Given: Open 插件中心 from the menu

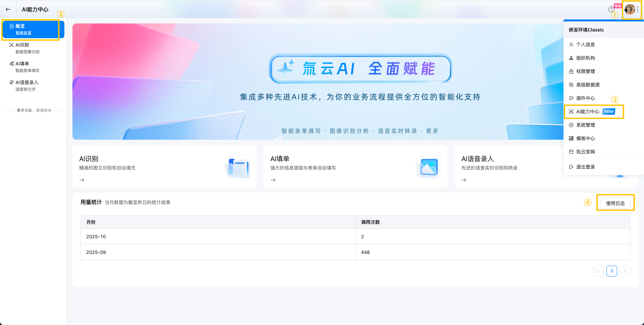Looking at the screenshot, I should click(585, 98).
